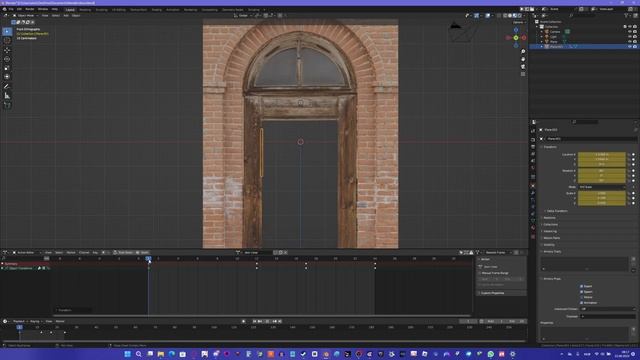Hide Plane in viewport via eye icon

[629, 41]
